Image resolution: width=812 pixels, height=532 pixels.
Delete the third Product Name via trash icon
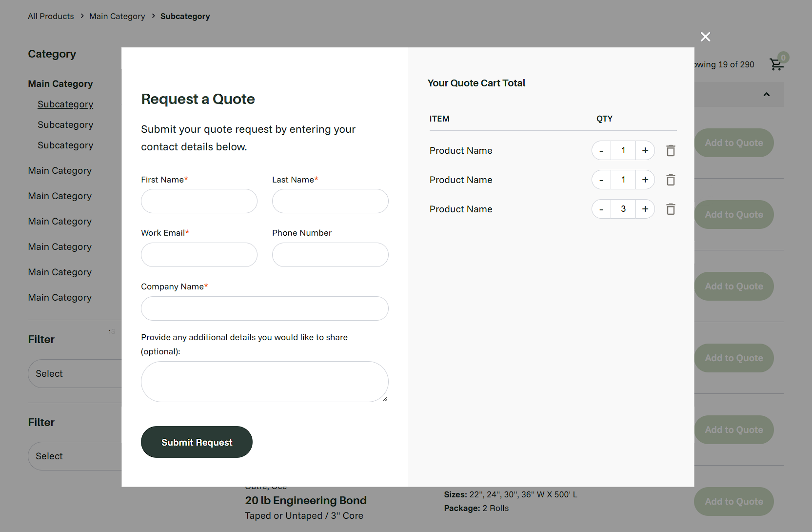pyautogui.click(x=671, y=209)
